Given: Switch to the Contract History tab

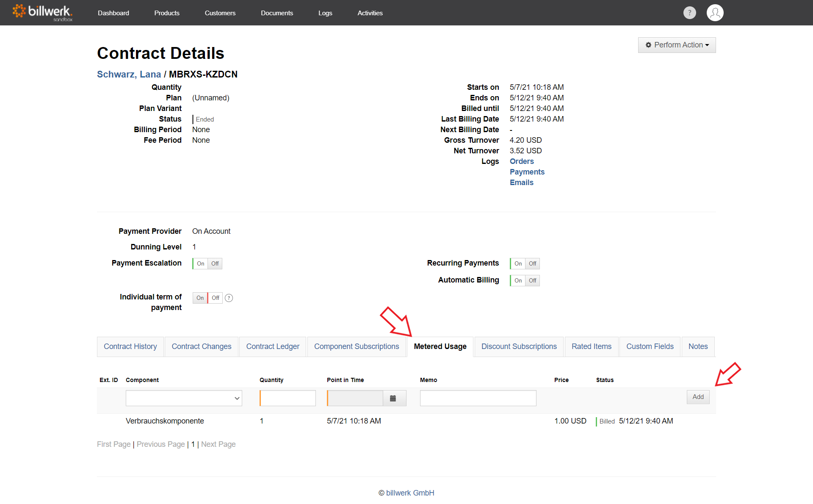Looking at the screenshot, I should coord(130,346).
